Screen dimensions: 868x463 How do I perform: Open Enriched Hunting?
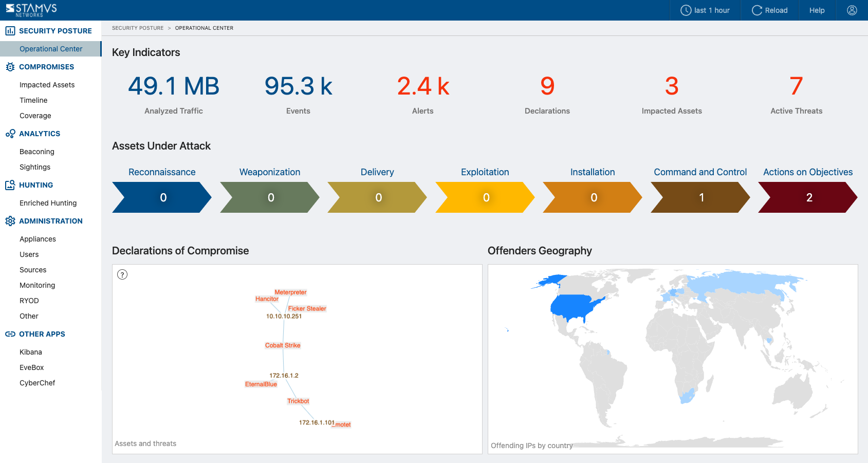48,203
